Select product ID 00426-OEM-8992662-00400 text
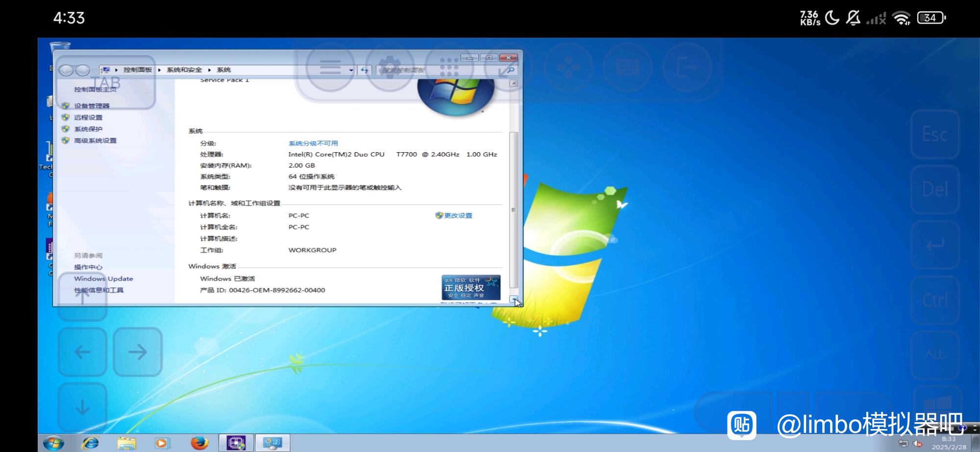980x452 pixels. [277, 290]
